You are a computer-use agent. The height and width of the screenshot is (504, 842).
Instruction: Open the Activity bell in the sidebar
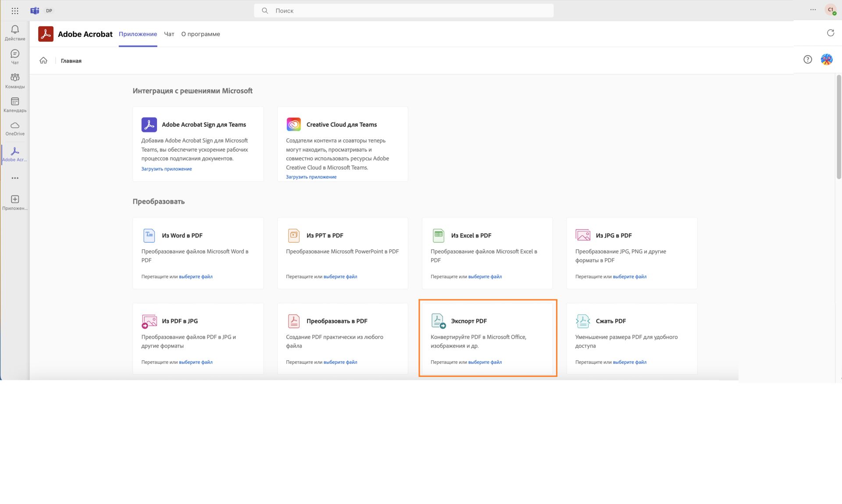(x=15, y=33)
